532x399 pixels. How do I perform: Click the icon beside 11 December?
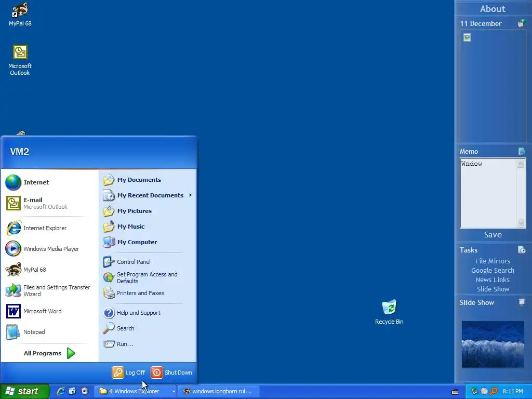pyautogui.click(x=522, y=23)
